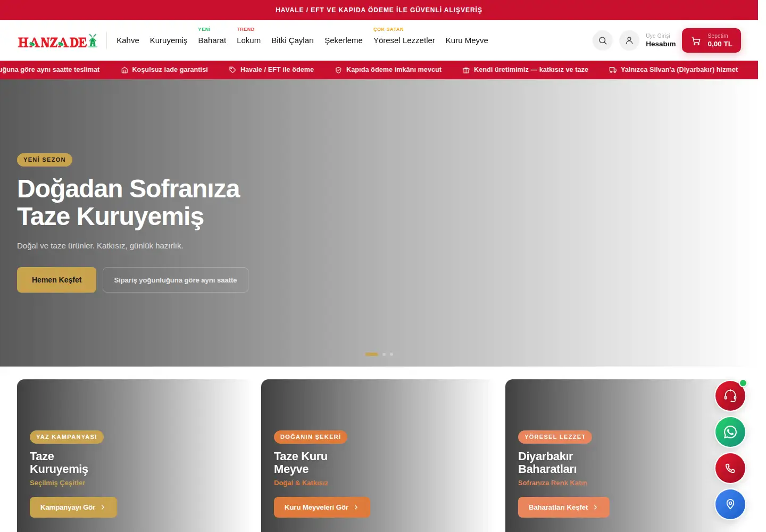This screenshot has height=532, width=766.
Task: Click the Hemen Keşfet button
Action: 56,280
